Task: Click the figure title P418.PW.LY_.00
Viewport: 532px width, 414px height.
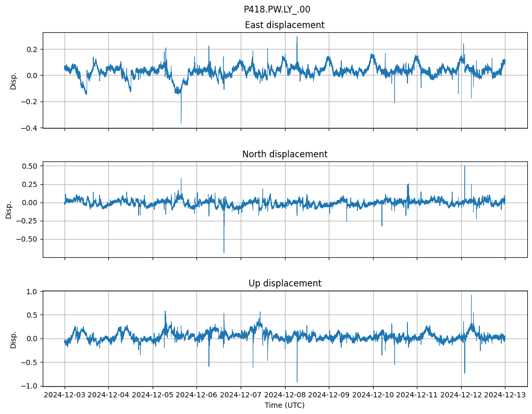Action: (x=277, y=9)
